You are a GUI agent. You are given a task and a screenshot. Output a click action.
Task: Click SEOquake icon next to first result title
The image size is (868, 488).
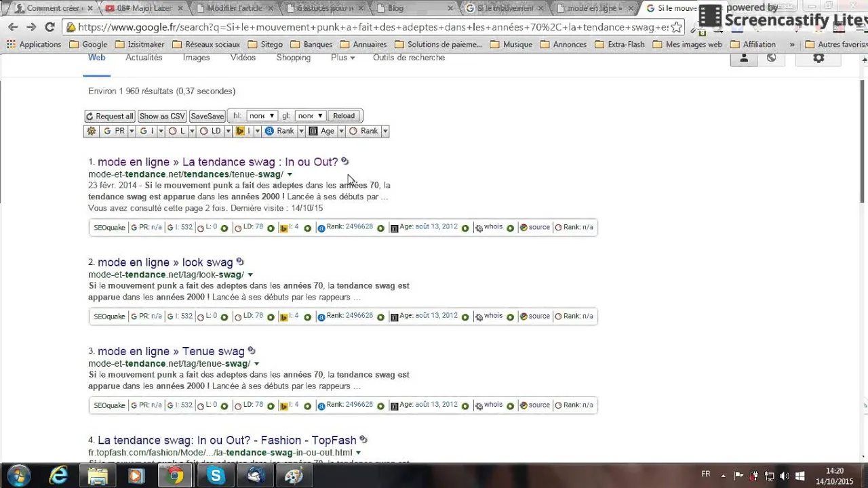(345, 161)
